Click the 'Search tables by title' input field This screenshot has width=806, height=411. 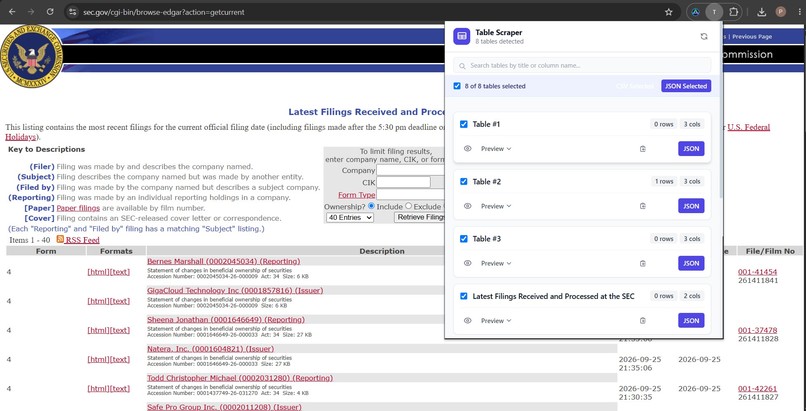[x=582, y=66]
